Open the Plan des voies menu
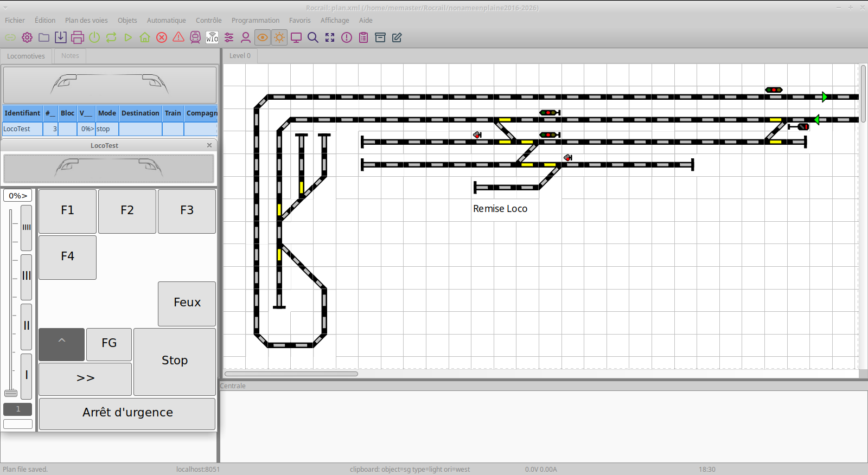 tap(86, 21)
